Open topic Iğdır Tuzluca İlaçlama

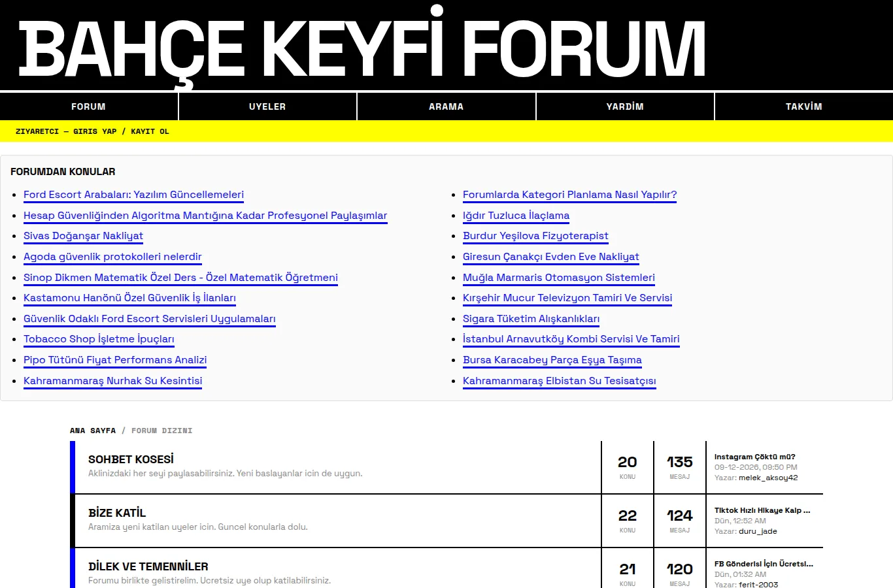(516, 216)
